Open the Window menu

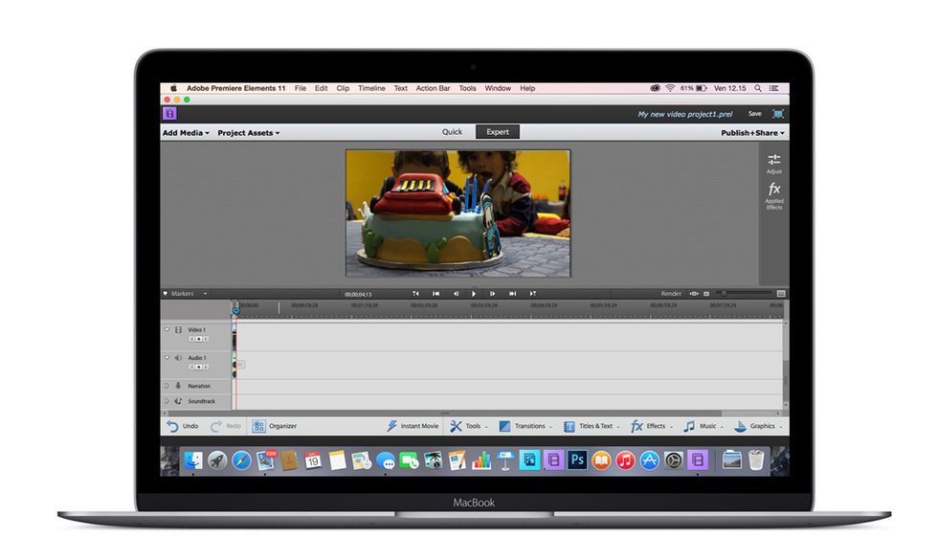498,88
